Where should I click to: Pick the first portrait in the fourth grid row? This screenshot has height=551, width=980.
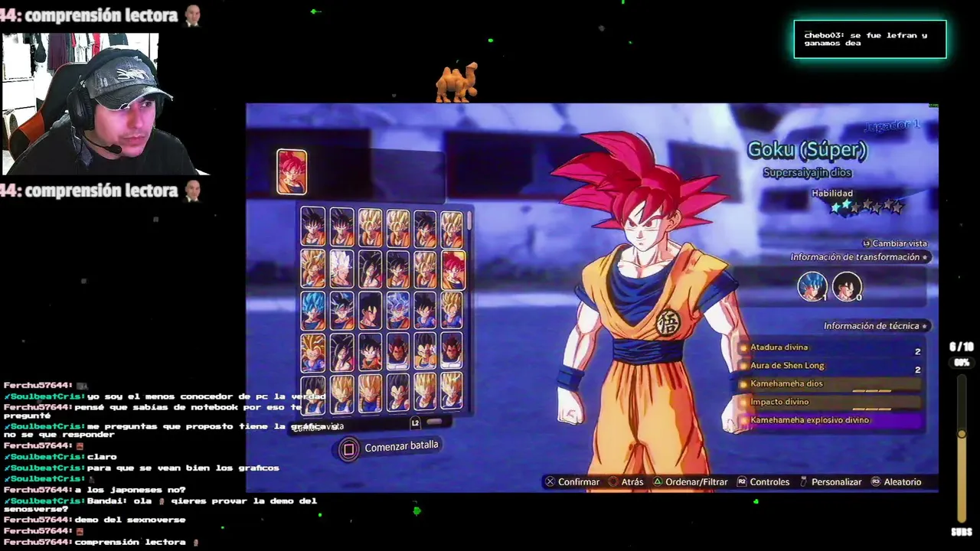[x=313, y=353]
